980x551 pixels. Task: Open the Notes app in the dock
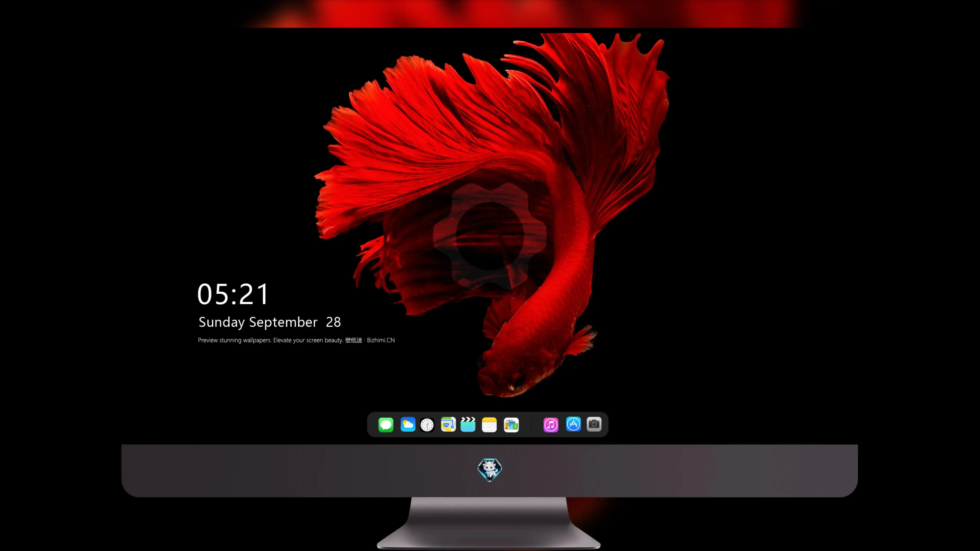[489, 425]
